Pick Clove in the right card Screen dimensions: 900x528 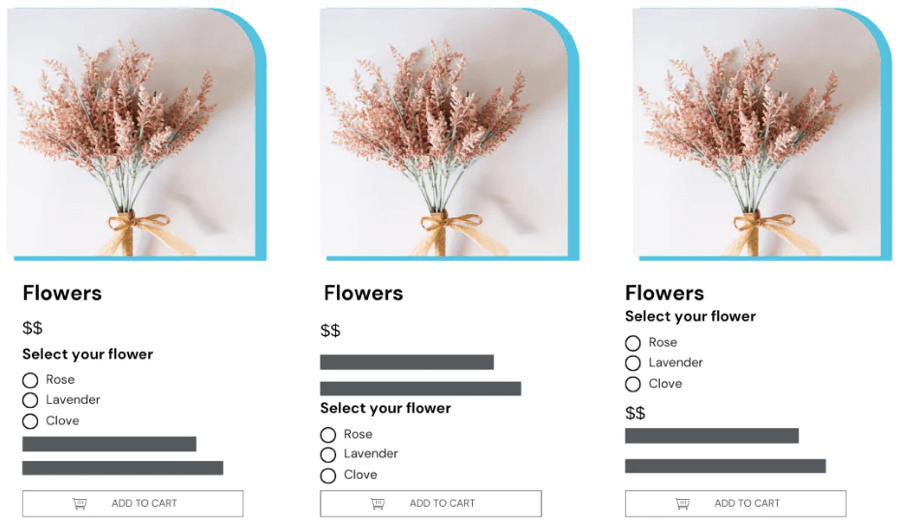point(633,384)
